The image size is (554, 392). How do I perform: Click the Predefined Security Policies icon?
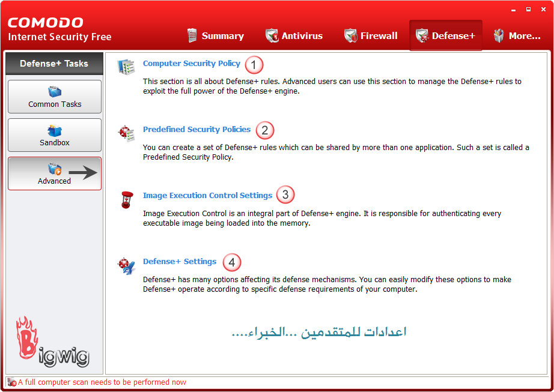point(126,133)
